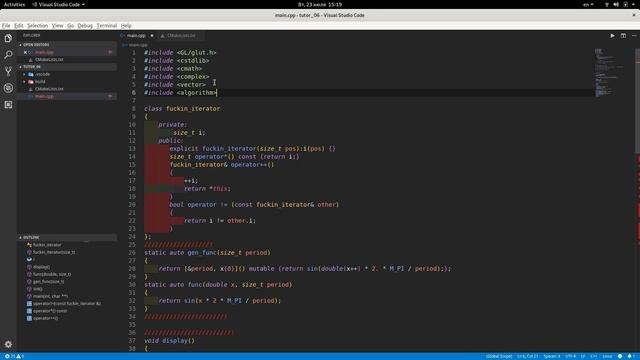Open the Go menu

(x=71, y=26)
